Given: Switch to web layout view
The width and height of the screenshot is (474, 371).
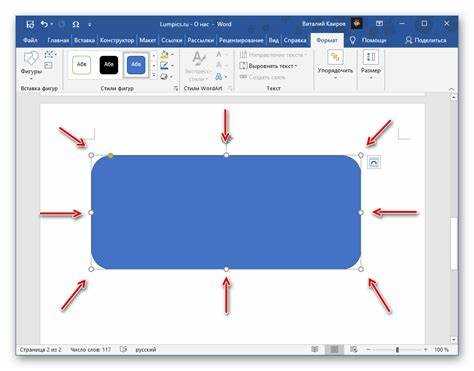Looking at the screenshot, I should pos(354,349).
